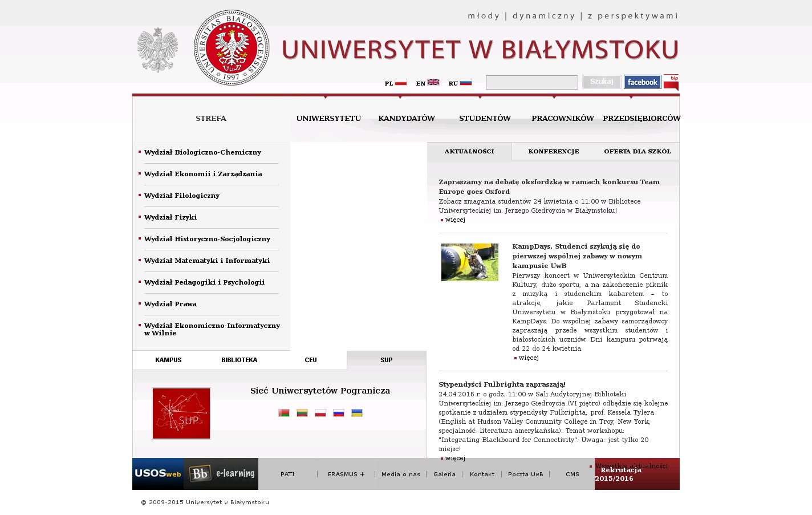The width and height of the screenshot is (812, 515).
Task: Open Wydział Filologiczny faculty link
Action: [182, 196]
